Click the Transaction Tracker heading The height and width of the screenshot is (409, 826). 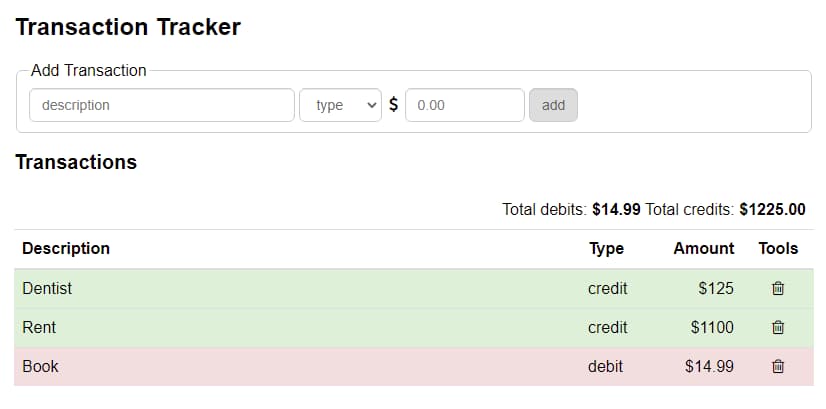click(x=128, y=27)
